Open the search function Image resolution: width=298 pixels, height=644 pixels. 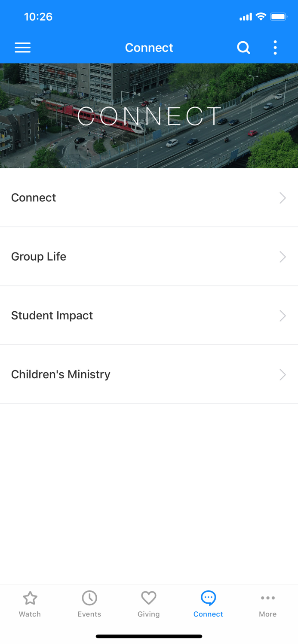243,47
